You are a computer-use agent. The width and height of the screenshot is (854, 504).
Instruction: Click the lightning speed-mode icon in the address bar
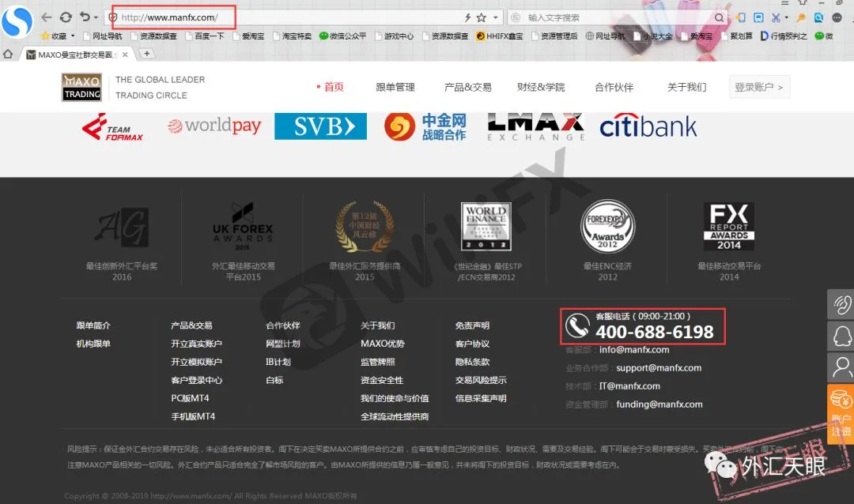pos(468,17)
